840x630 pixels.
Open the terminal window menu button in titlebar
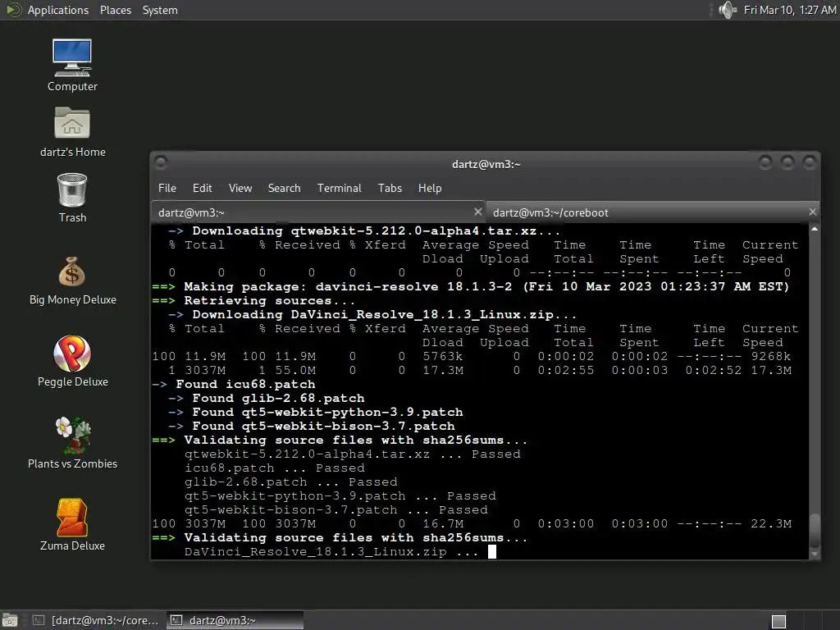pyautogui.click(x=161, y=163)
